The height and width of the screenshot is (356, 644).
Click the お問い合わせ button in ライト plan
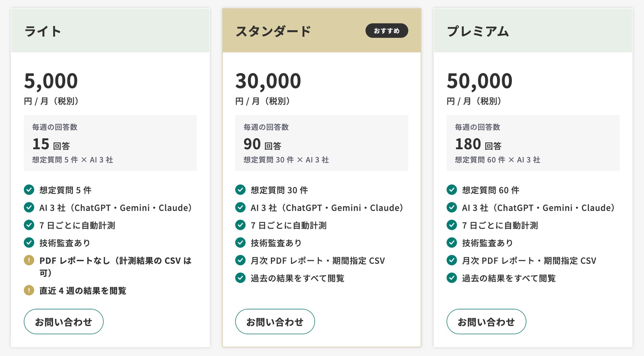[x=63, y=321]
